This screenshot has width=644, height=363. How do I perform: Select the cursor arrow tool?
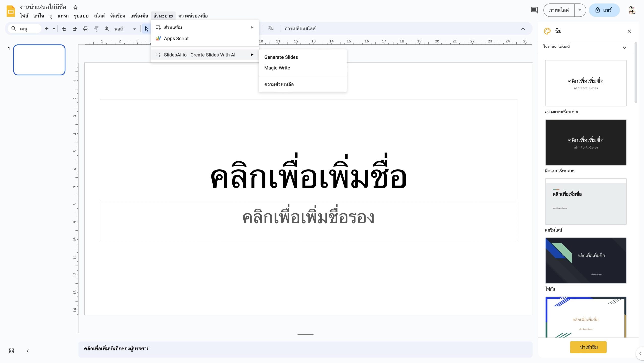tap(147, 29)
